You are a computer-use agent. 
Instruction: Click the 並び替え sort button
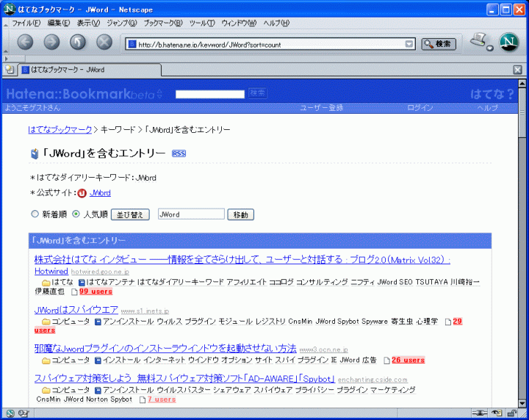pos(130,215)
